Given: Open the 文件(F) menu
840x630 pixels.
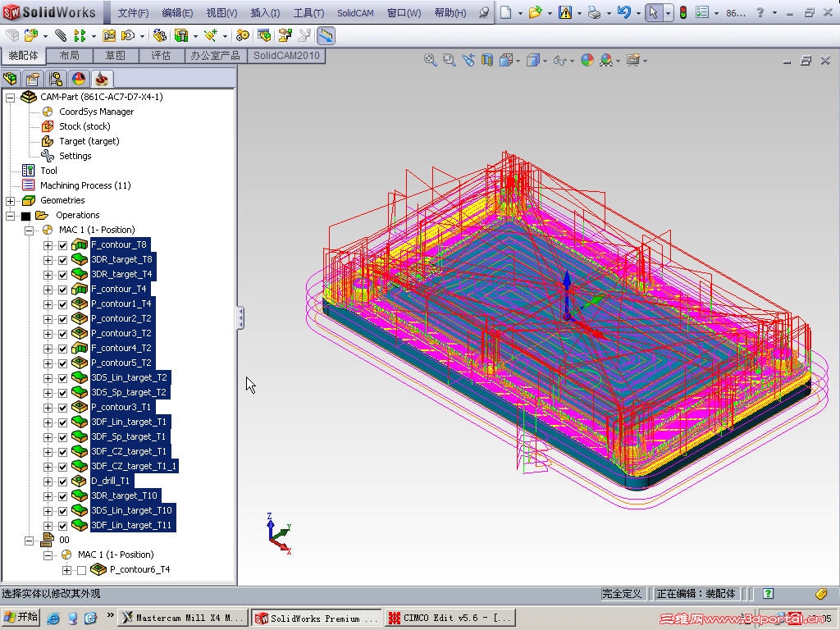Looking at the screenshot, I should [x=132, y=13].
